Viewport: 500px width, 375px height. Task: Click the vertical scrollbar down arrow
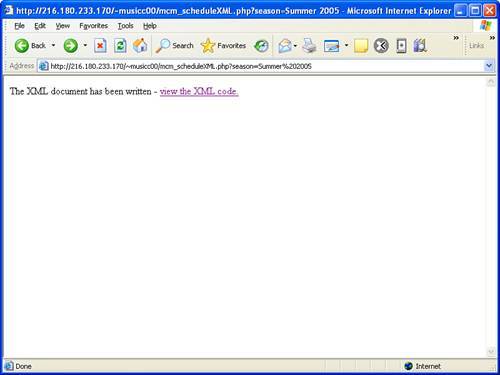point(491,352)
